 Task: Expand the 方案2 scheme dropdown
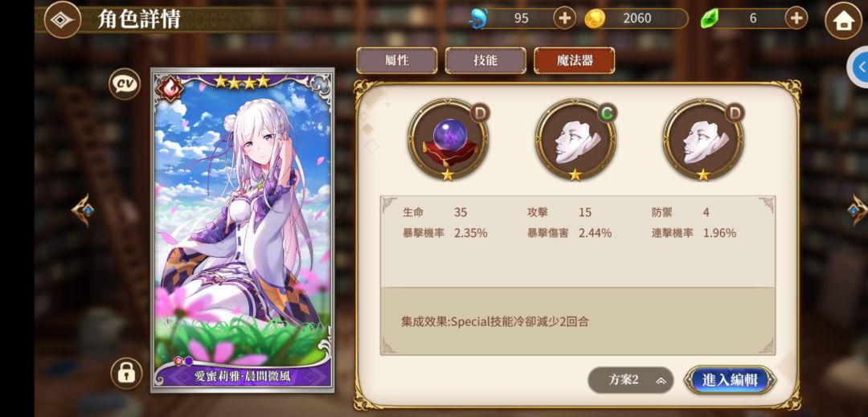[x=631, y=380]
